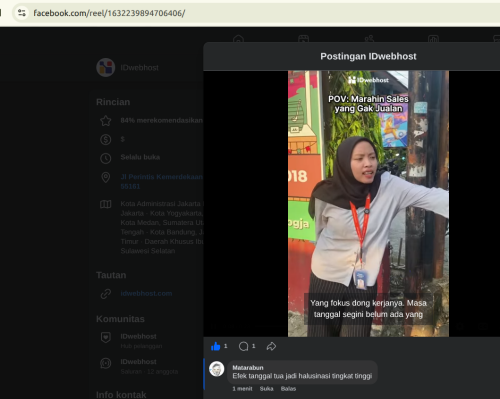Click the map icon beside the service areas
Screen dimensions: 500x399
[106, 204]
